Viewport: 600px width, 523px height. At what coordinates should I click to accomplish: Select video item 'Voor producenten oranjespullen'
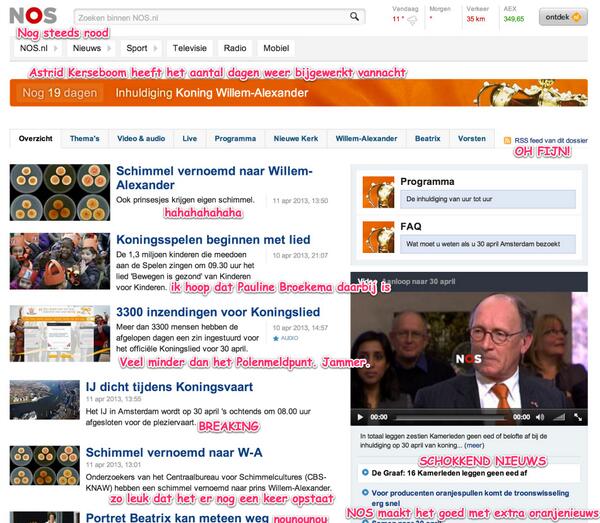470,498
